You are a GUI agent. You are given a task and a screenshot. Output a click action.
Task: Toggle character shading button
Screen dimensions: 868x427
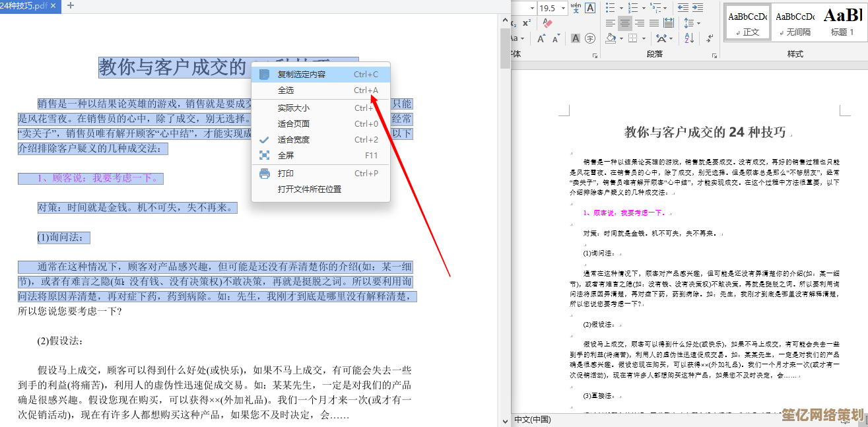tap(576, 39)
